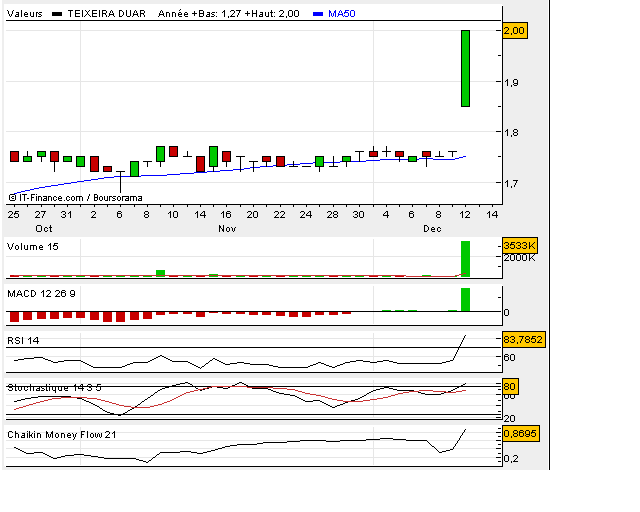640x512 pixels.
Task: Click the Volume 15 panel title
Action: click(33, 247)
